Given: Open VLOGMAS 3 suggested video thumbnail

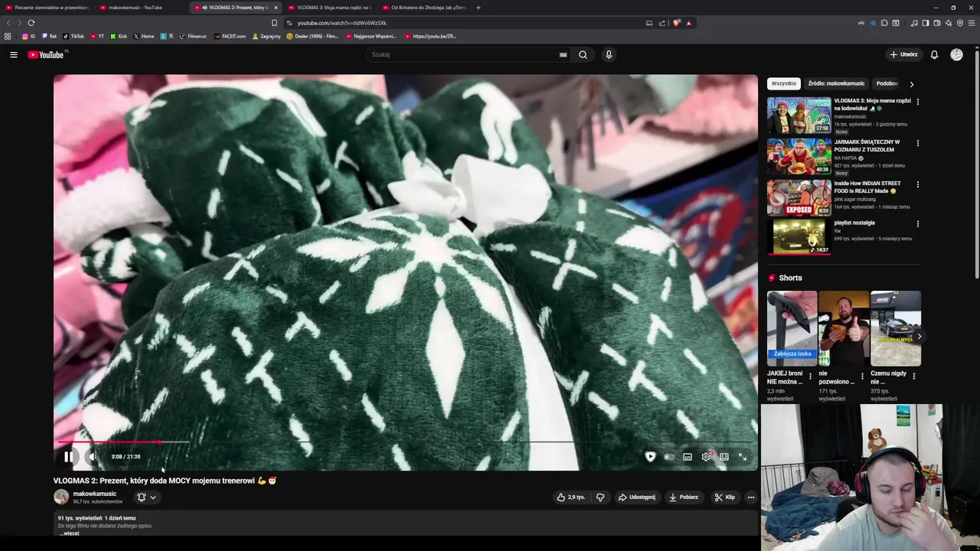Looking at the screenshot, I should [x=799, y=115].
